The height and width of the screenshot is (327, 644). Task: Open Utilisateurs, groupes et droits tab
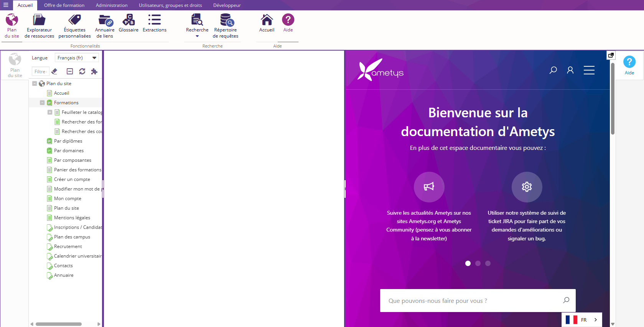[170, 5]
